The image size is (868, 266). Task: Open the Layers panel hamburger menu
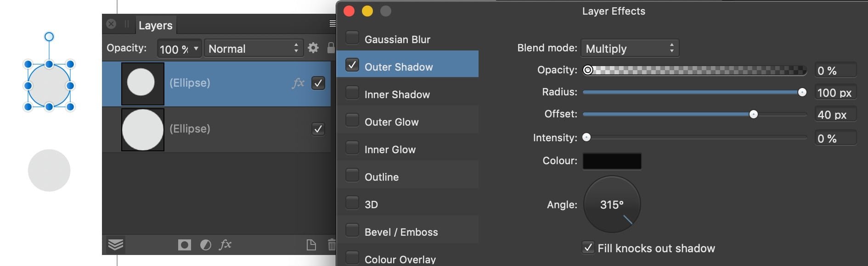click(x=333, y=24)
